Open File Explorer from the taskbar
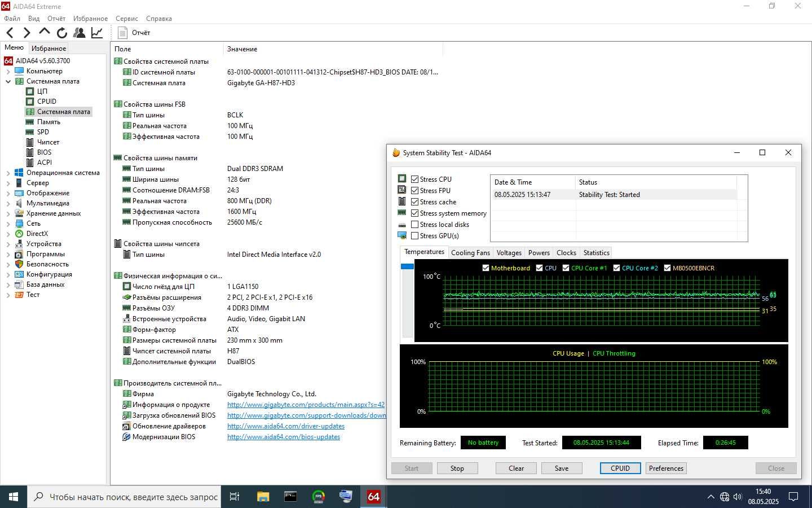812x508 pixels. 263,497
